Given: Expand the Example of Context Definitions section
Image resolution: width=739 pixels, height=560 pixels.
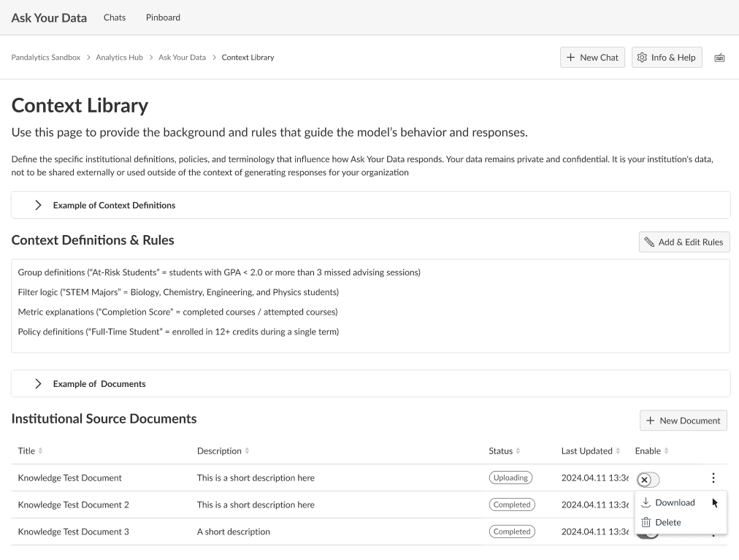Looking at the screenshot, I should [38, 204].
